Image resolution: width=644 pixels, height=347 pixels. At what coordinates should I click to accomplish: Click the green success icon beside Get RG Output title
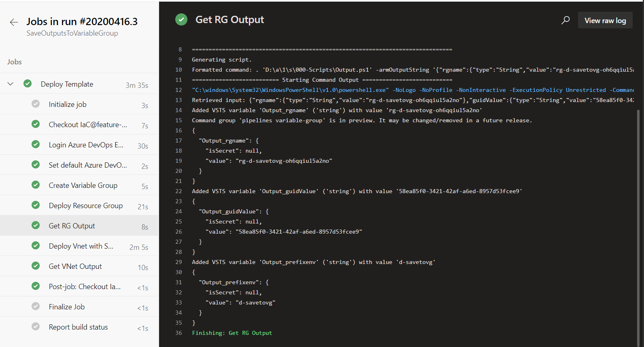click(181, 19)
